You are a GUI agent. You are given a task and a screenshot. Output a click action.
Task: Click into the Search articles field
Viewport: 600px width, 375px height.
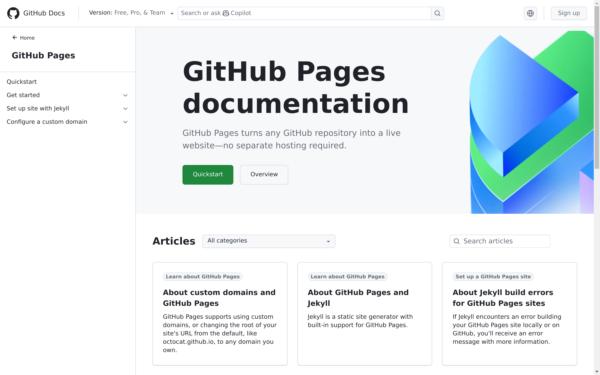point(500,241)
